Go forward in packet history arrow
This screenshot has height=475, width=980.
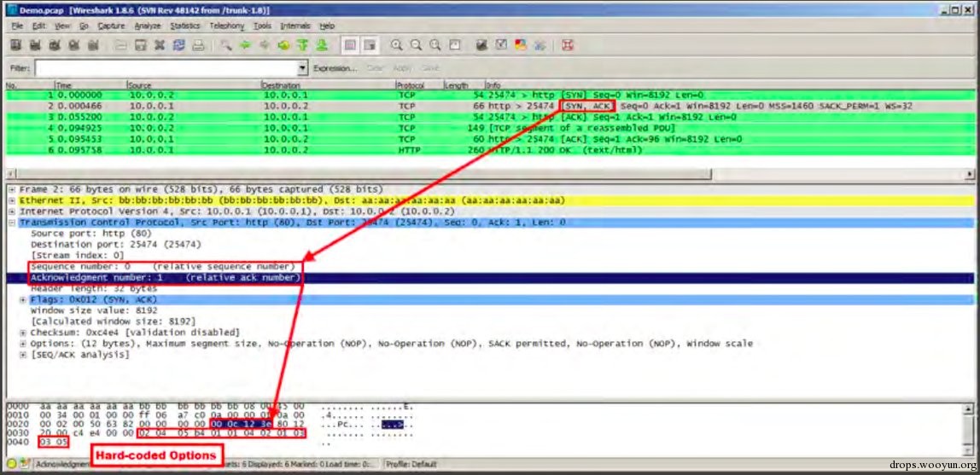(x=264, y=45)
